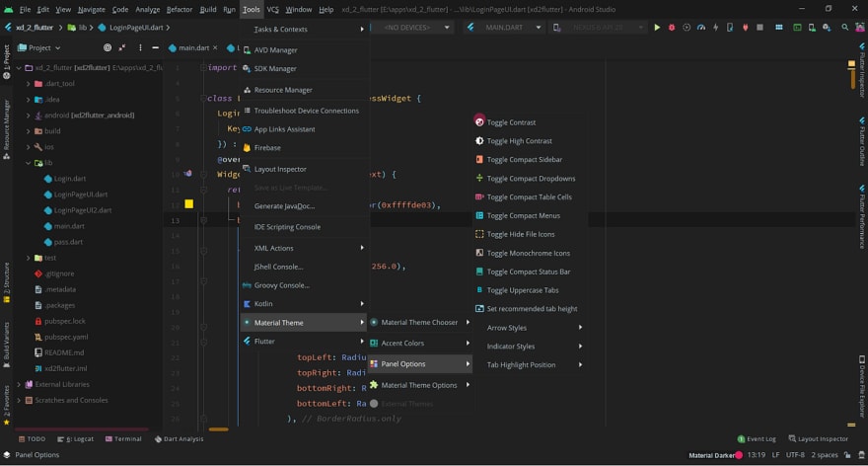Open Logcat tool window
Screen dimensions: 868x466
(x=75, y=439)
